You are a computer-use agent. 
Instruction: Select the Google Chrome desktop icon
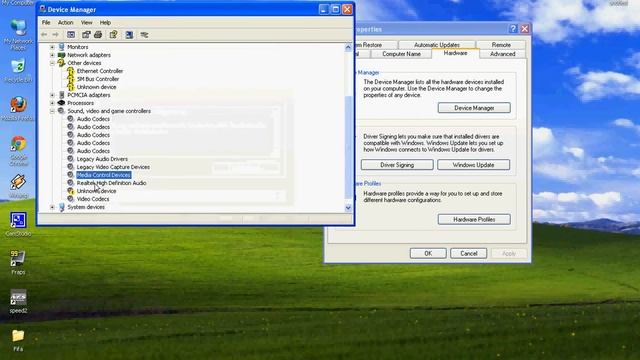click(18, 151)
